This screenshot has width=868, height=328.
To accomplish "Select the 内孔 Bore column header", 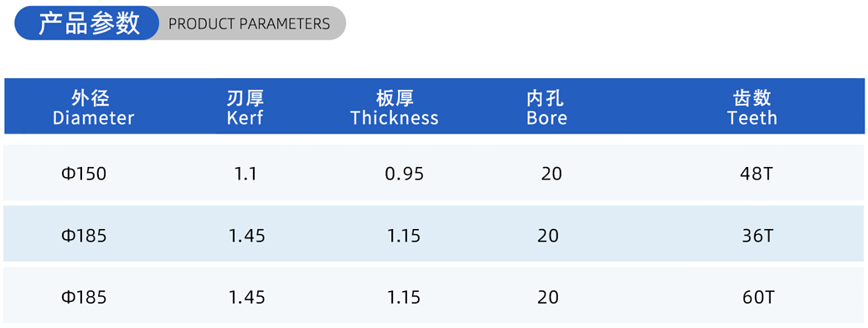I will (x=547, y=108).
